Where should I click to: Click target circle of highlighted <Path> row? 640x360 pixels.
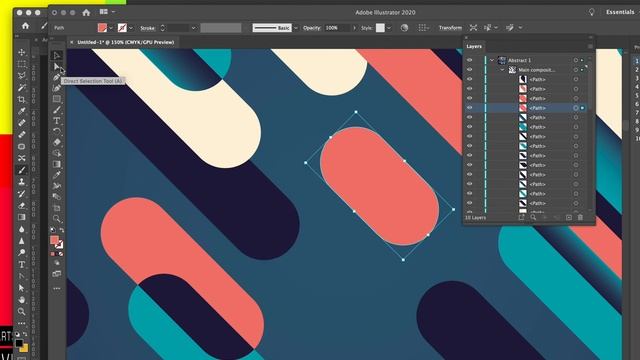[576, 108]
